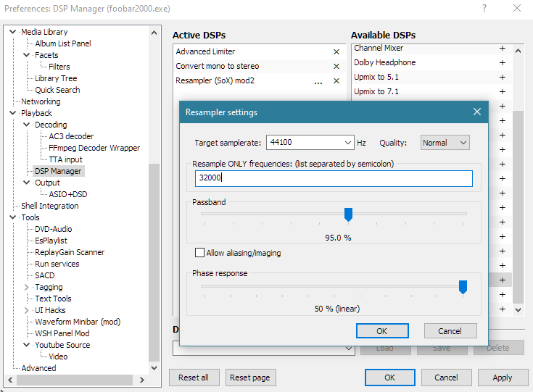This screenshot has width=533, height=392.
Task: Click Reset page button
Action: click(x=251, y=378)
